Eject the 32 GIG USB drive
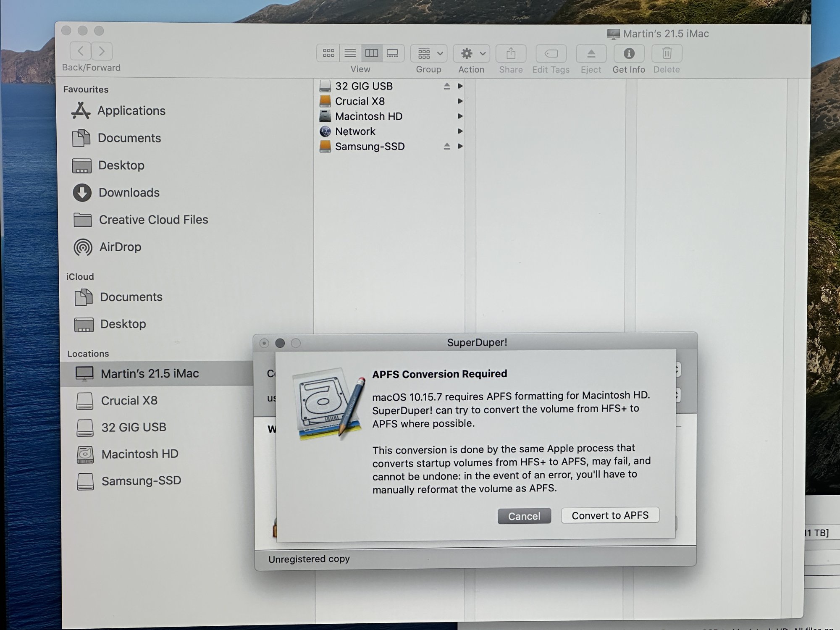 tap(447, 87)
